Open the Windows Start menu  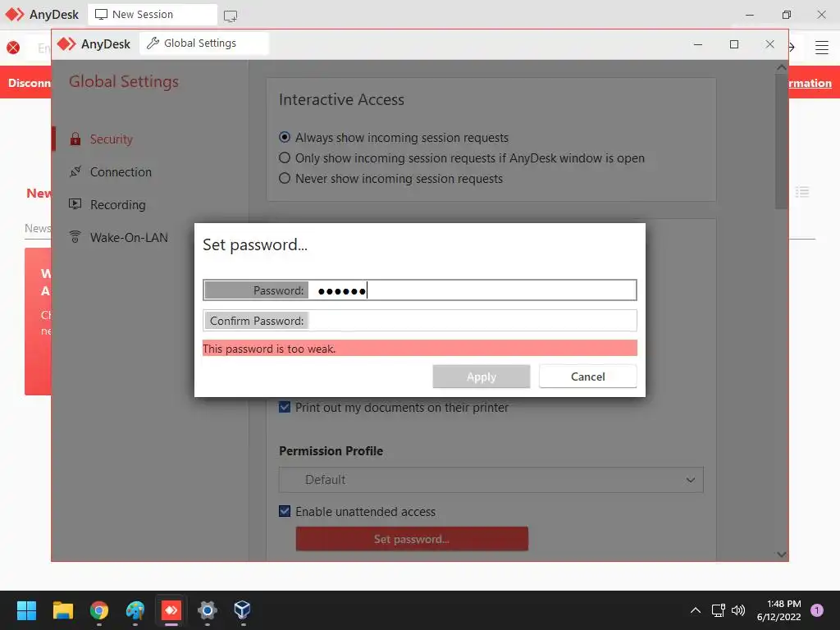point(26,610)
